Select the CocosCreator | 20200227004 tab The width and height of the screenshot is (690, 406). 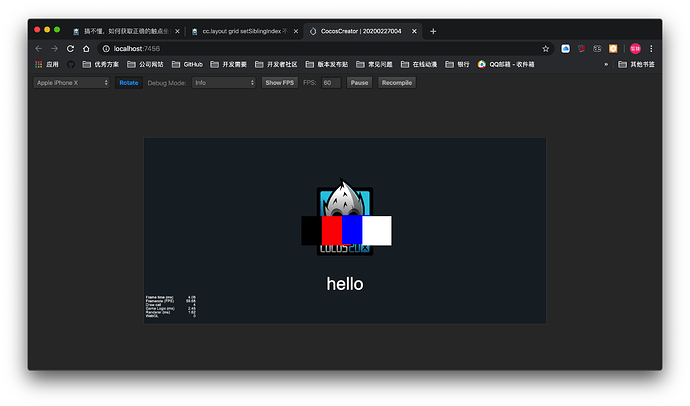(361, 31)
